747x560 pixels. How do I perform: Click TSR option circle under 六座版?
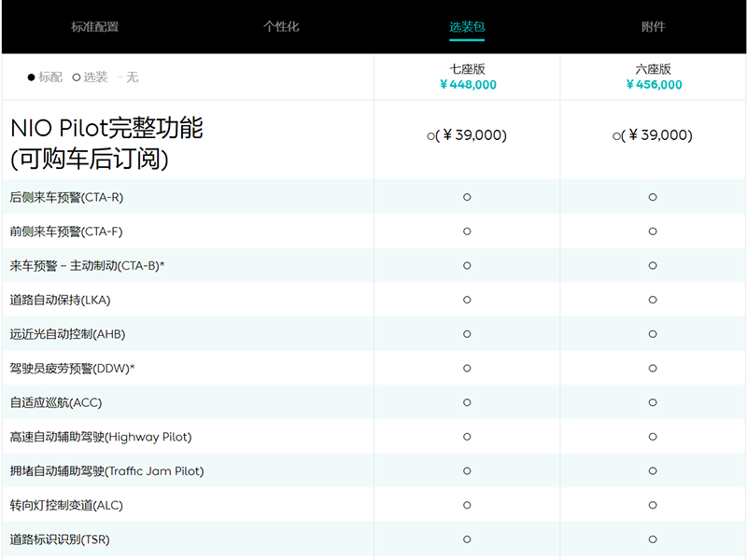tap(653, 539)
